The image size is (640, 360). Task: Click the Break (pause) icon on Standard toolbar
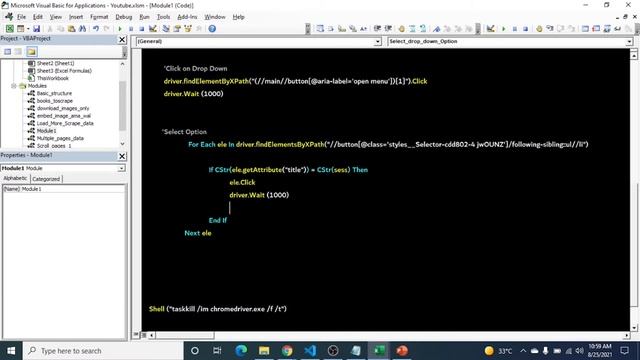click(x=131, y=29)
